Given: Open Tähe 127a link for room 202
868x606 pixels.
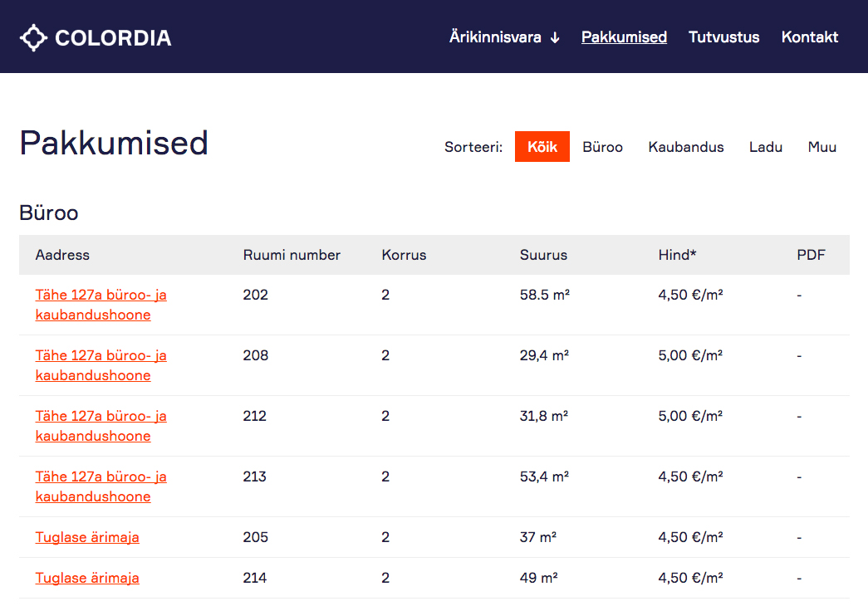Looking at the screenshot, I should point(101,305).
